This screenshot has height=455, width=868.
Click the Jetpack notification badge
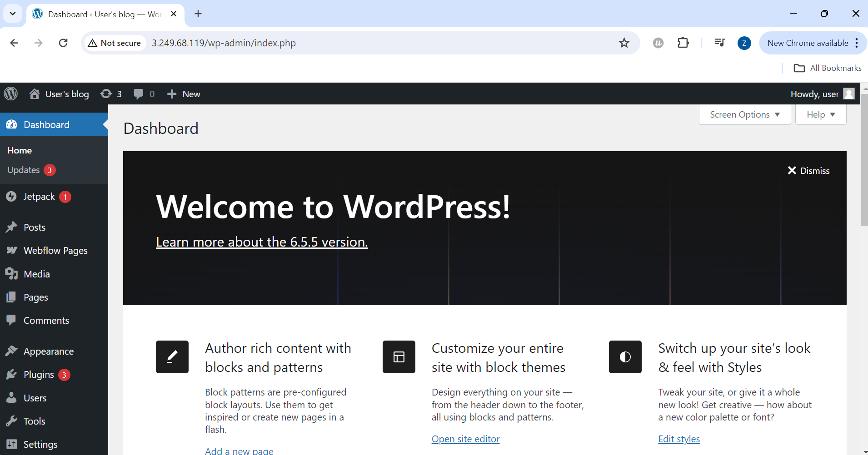point(65,197)
